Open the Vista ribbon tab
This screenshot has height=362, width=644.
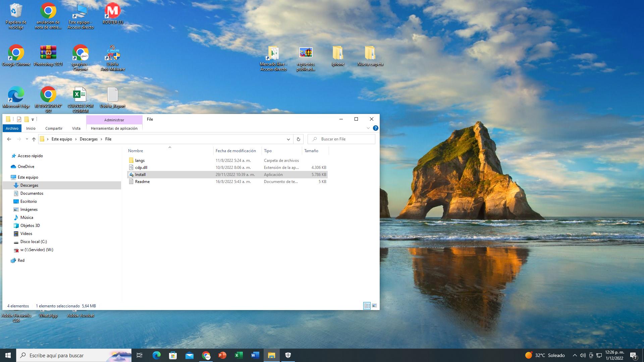pyautogui.click(x=76, y=128)
